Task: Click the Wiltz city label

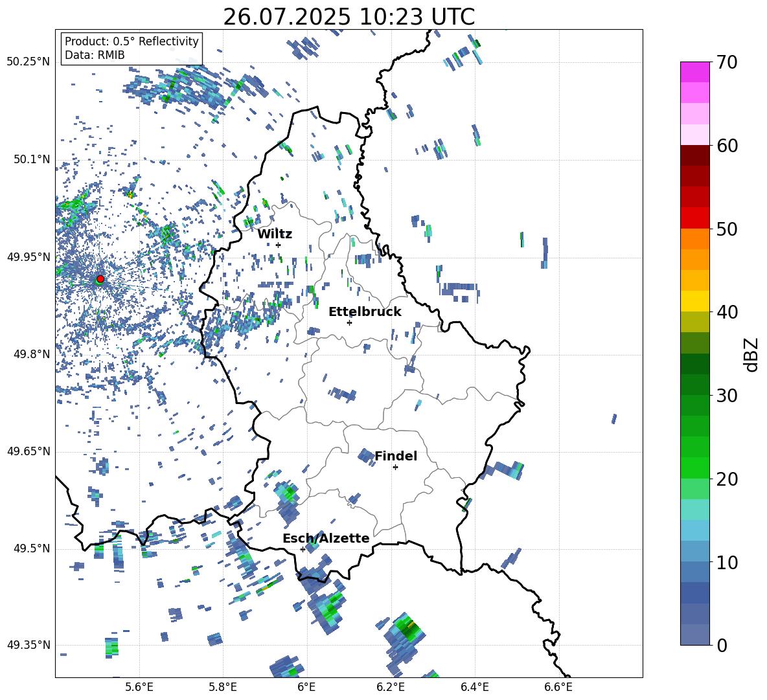Action: click(x=275, y=234)
